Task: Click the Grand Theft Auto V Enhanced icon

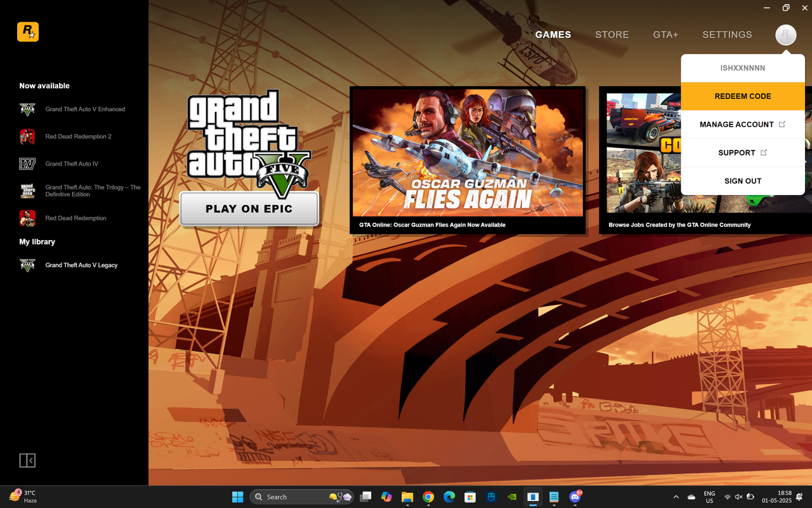Action: (27, 109)
